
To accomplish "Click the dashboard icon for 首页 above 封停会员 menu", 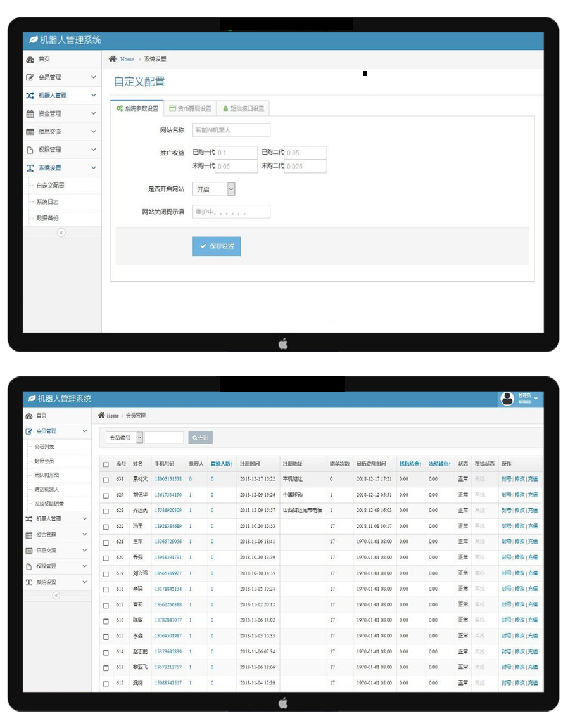I will (29, 416).
